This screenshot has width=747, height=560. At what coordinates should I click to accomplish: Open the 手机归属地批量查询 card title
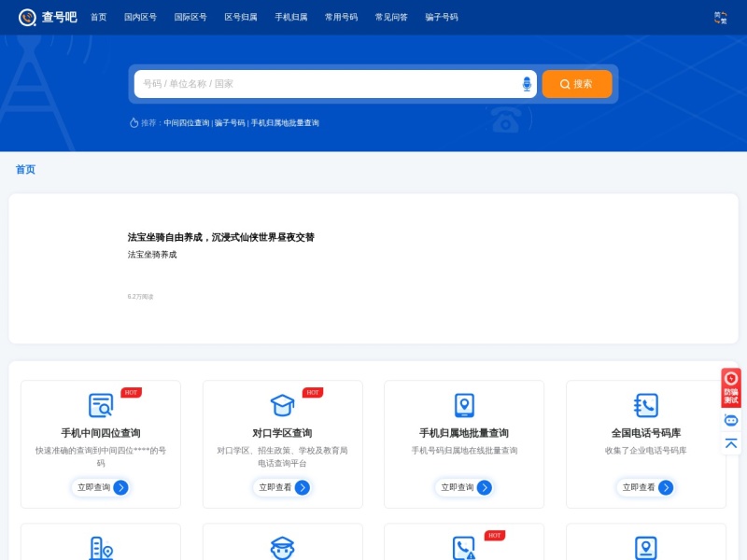click(464, 433)
